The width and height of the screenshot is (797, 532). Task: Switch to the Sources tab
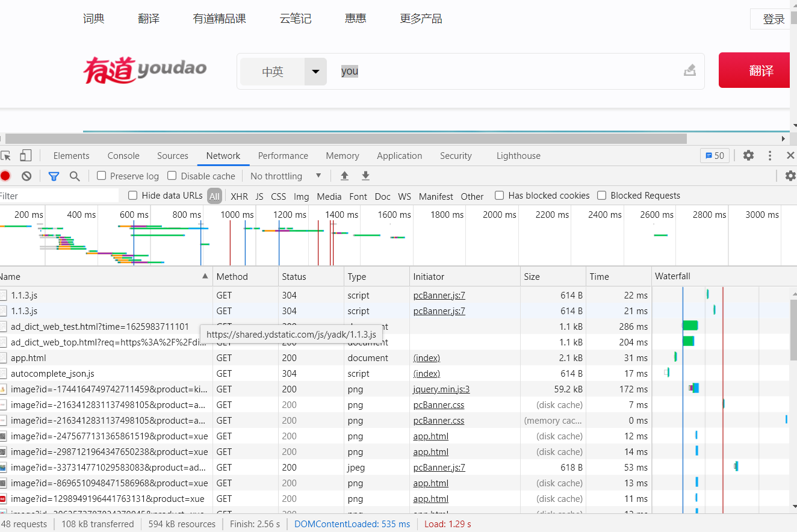(173, 155)
